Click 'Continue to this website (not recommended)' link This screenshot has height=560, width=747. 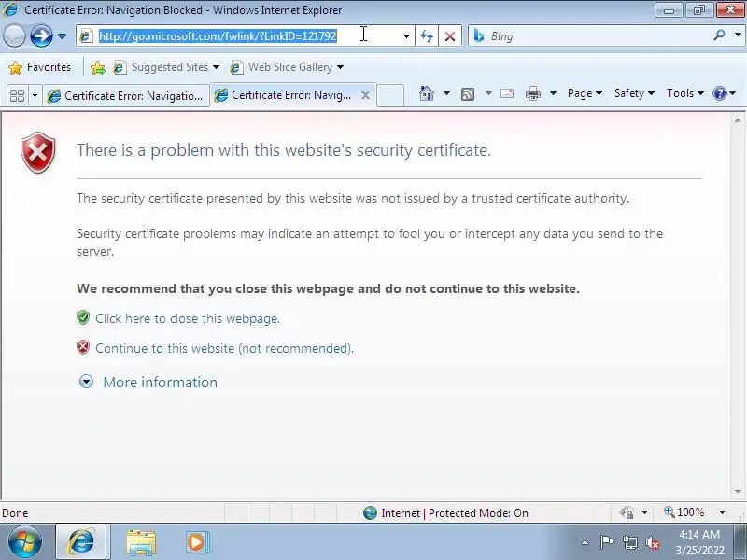pos(224,348)
